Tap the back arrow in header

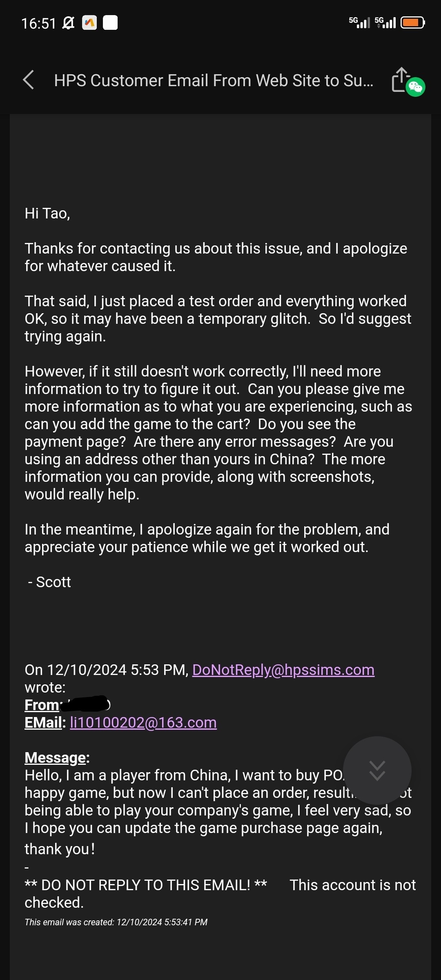pyautogui.click(x=28, y=80)
